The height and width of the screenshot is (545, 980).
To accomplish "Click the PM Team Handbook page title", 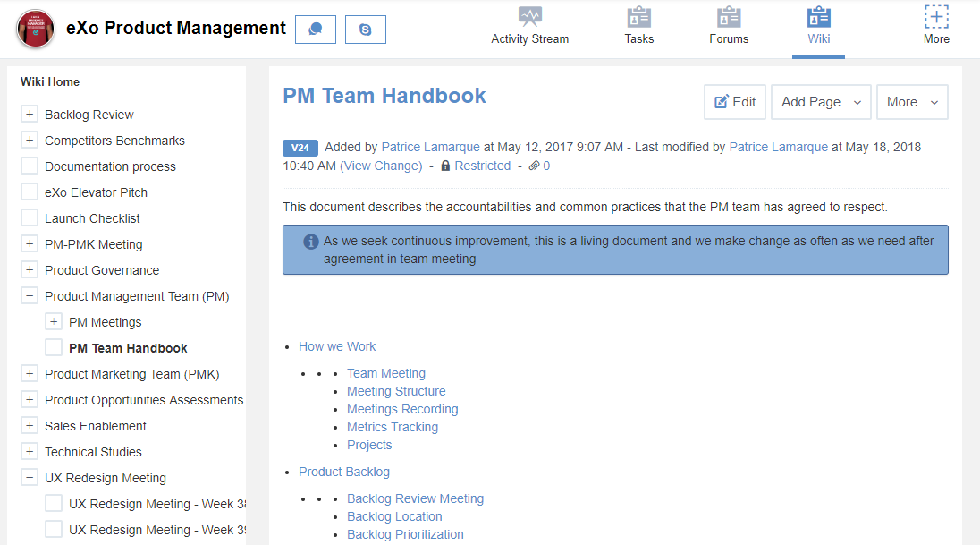I will point(384,96).
